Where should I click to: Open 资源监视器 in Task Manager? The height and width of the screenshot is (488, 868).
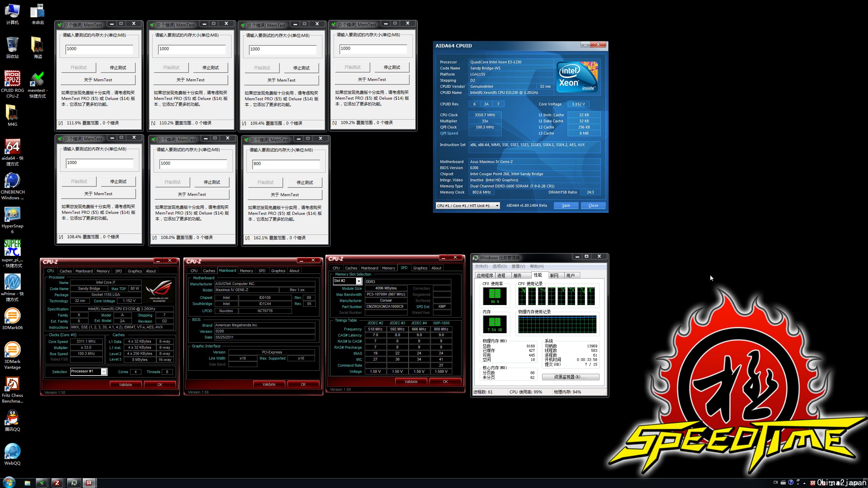coord(570,377)
